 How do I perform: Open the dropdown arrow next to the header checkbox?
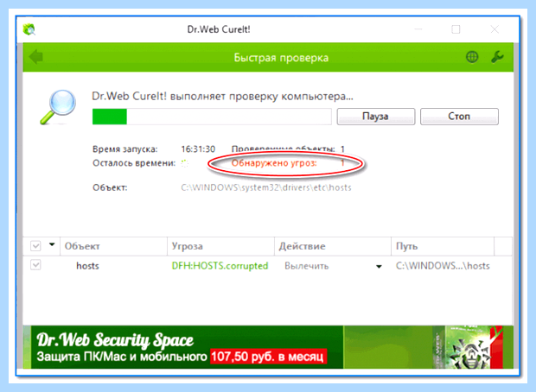[52, 244]
